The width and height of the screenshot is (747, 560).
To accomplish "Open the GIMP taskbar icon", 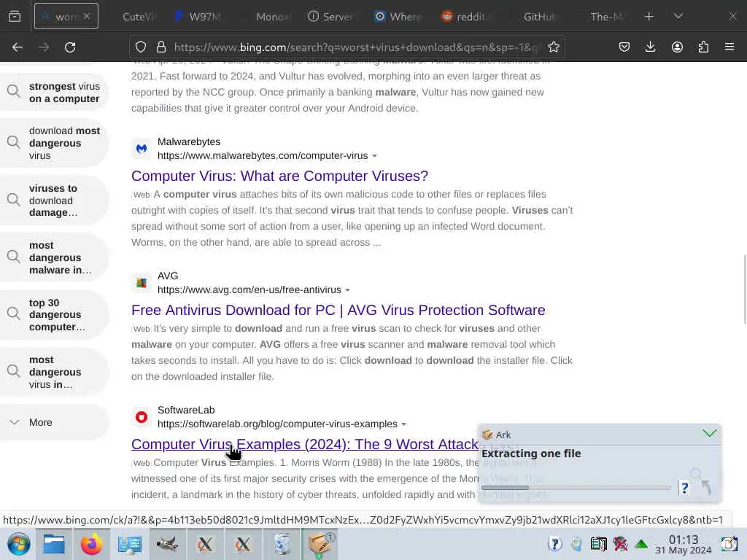I will coord(167,544).
